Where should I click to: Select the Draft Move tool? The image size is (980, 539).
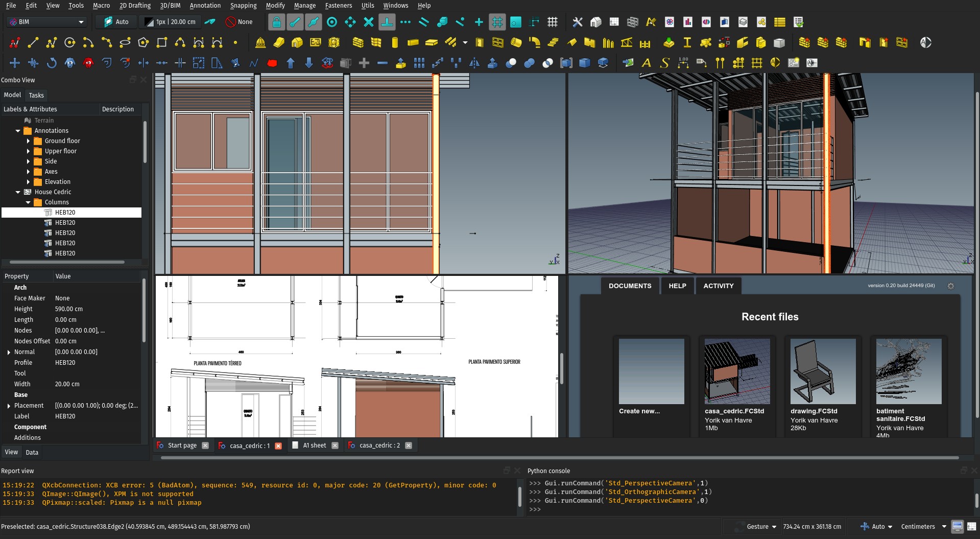(15, 62)
